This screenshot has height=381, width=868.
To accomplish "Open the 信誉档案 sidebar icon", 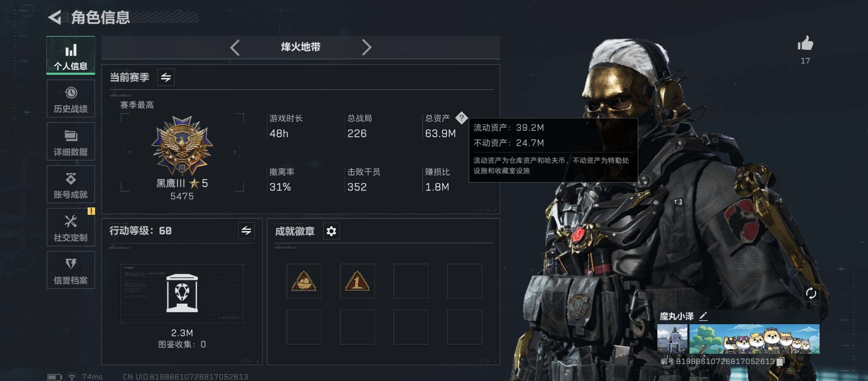I will 71,270.
